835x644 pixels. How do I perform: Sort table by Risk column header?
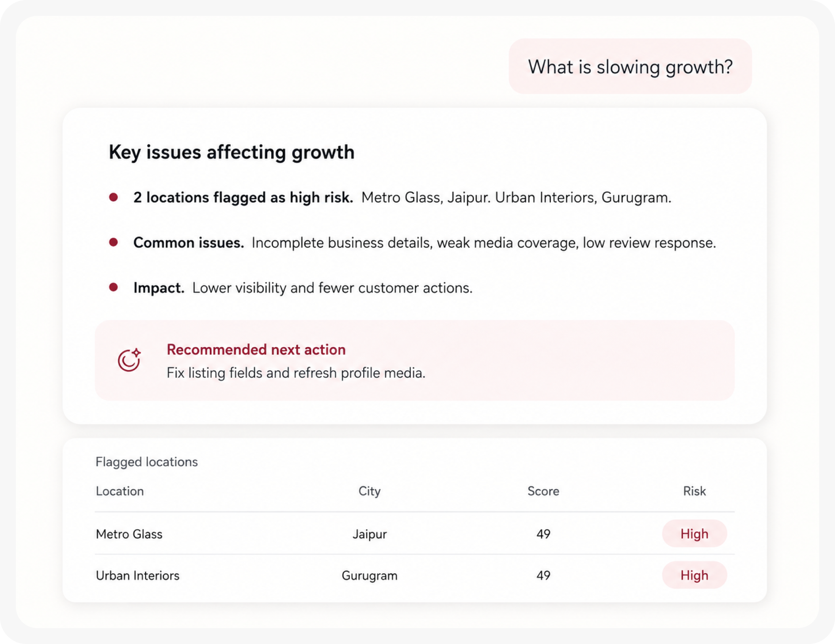click(694, 491)
